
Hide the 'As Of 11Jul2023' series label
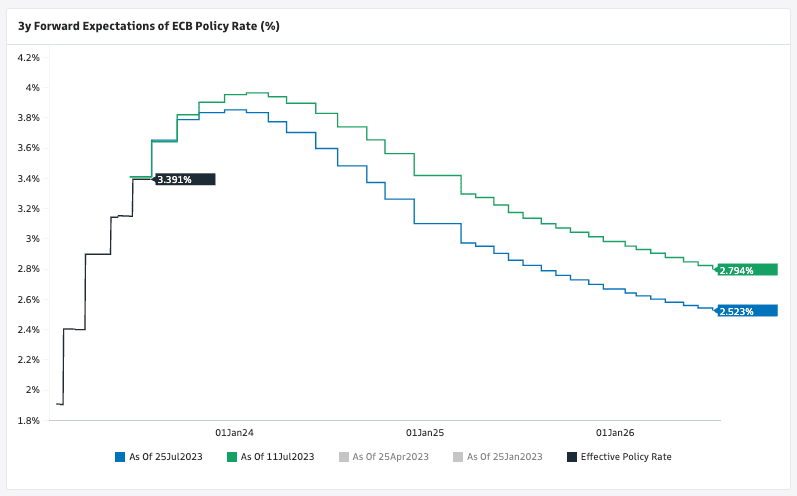coord(277,457)
